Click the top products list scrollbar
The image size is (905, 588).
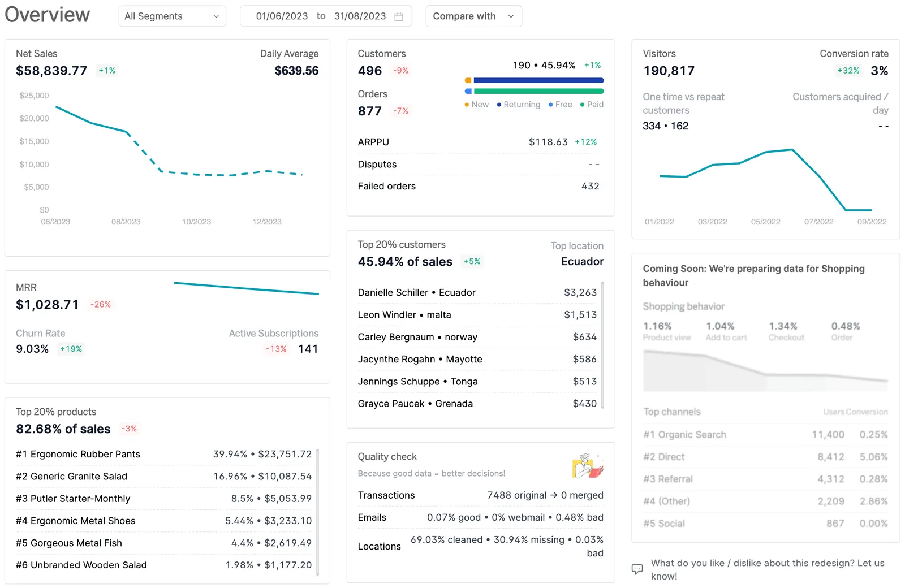pyautogui.click(x=317, y=512)
